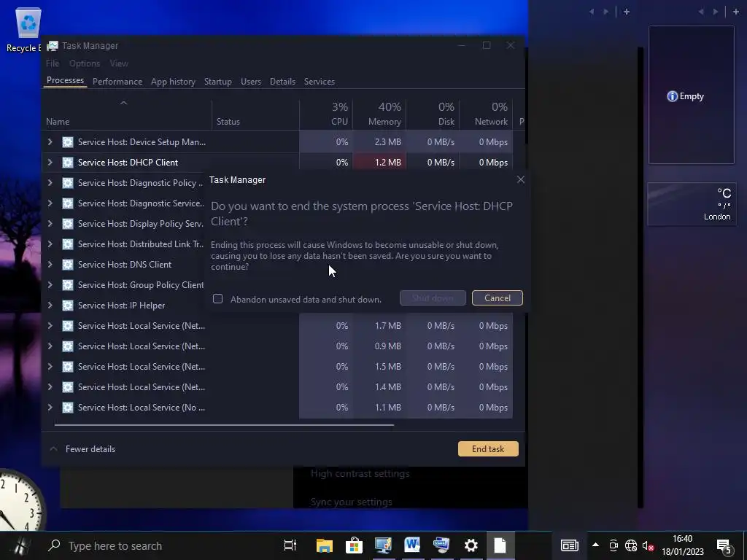Expand Service Host: Device Setup Manager row
747x560 pixels.
coord(50,142)
